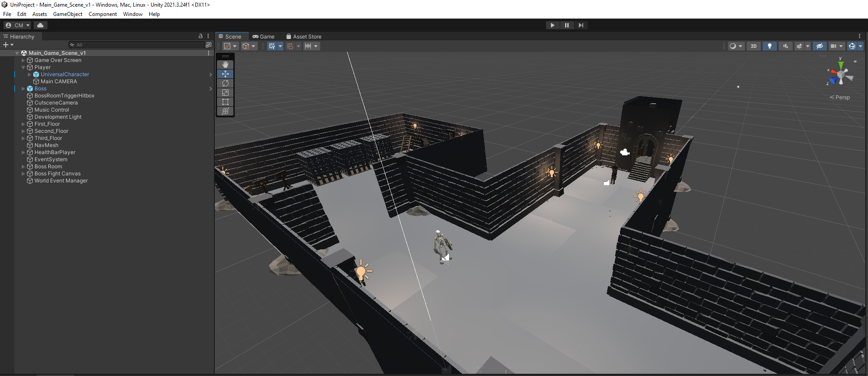Collapse the Player hierarchy item

pyautogui.click(x=23, y=67)
